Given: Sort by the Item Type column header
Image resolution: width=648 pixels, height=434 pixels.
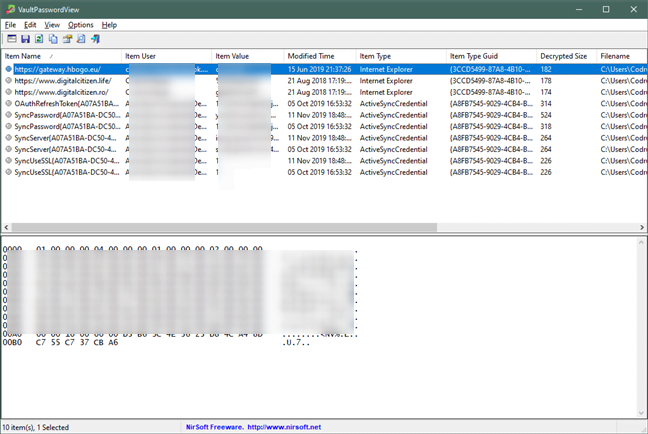Looking at the screenshot, I should coord(401,56).
